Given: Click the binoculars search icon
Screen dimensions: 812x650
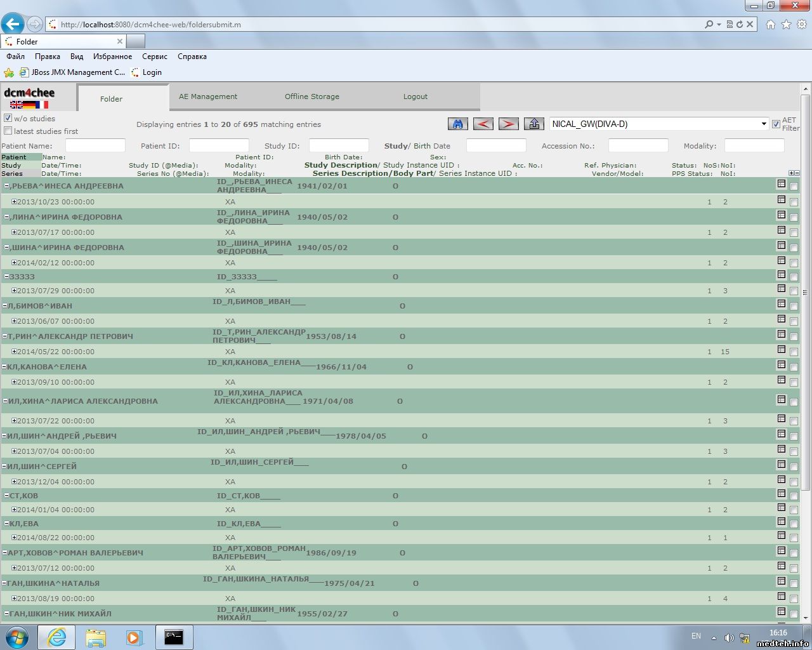Looking at the screenshot, I should (x=457, y=124).
